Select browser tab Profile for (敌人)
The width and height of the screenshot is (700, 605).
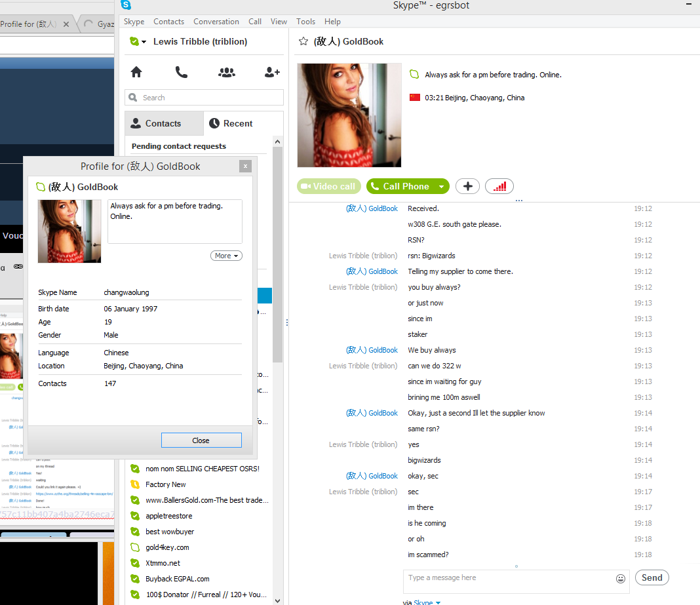click(29, 24)
